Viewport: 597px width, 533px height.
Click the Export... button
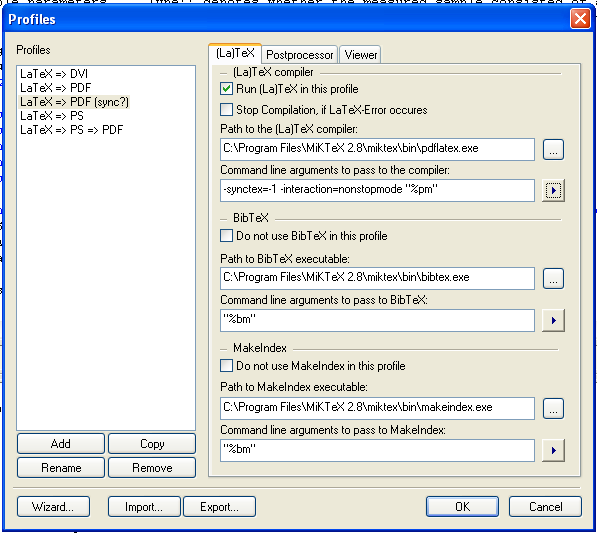click(x=219, y=507)
